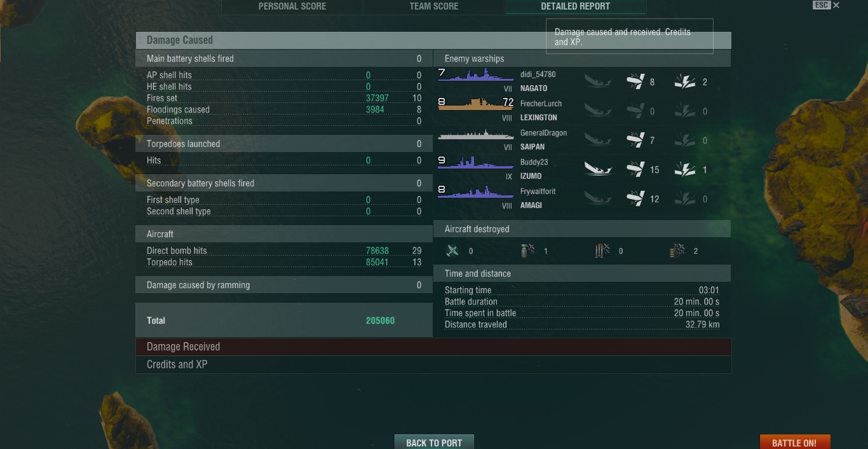868x449 pixels.
Task: Click the bomber aircraft destroyed icon
Action: coord(527,251)
